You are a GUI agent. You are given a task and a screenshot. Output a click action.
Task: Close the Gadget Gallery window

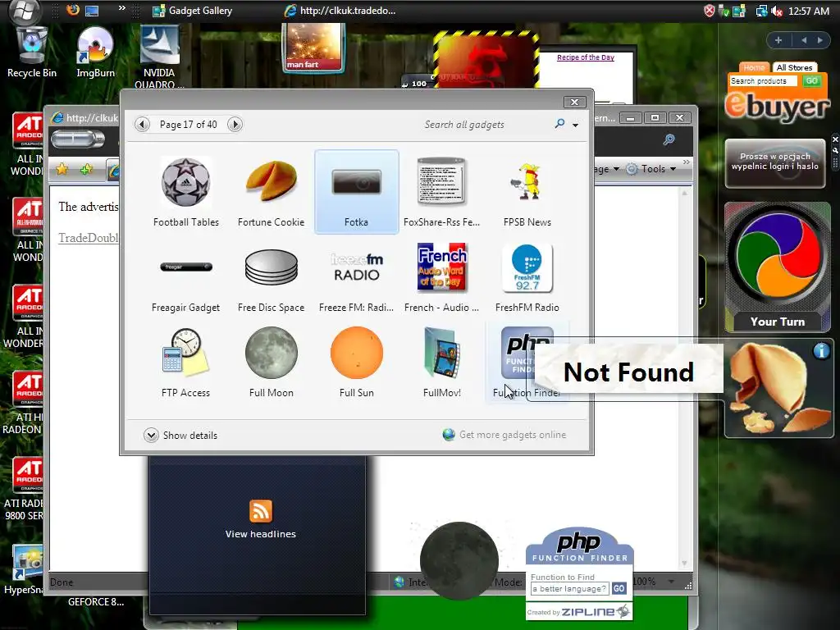(x=574, y=102)
